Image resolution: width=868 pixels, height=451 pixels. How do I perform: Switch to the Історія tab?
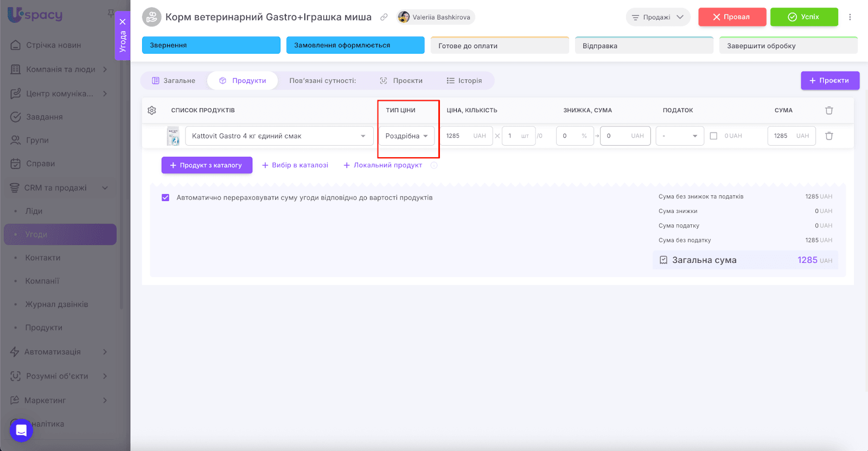(464, 81)
